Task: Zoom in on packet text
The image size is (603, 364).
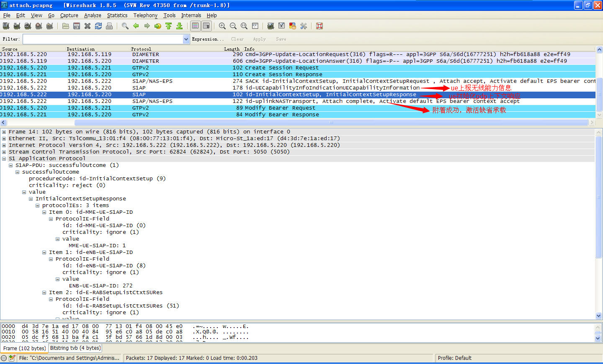Action: pyautogui.click(x=222, y=26)
